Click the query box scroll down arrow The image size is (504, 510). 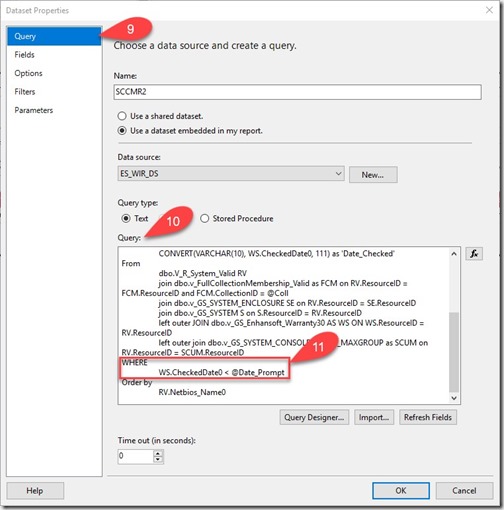point(454,398)
